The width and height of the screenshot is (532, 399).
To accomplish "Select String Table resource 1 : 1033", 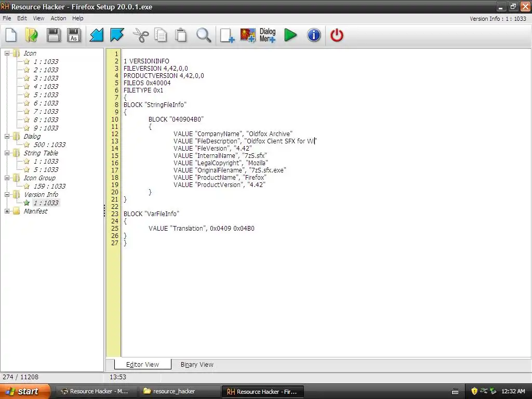I will point(46,161).
